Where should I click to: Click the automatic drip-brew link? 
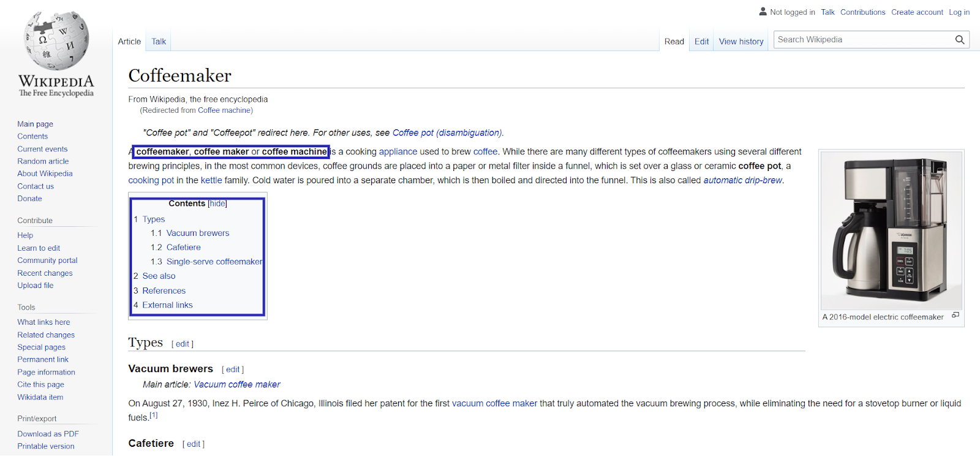click(743, 181)
